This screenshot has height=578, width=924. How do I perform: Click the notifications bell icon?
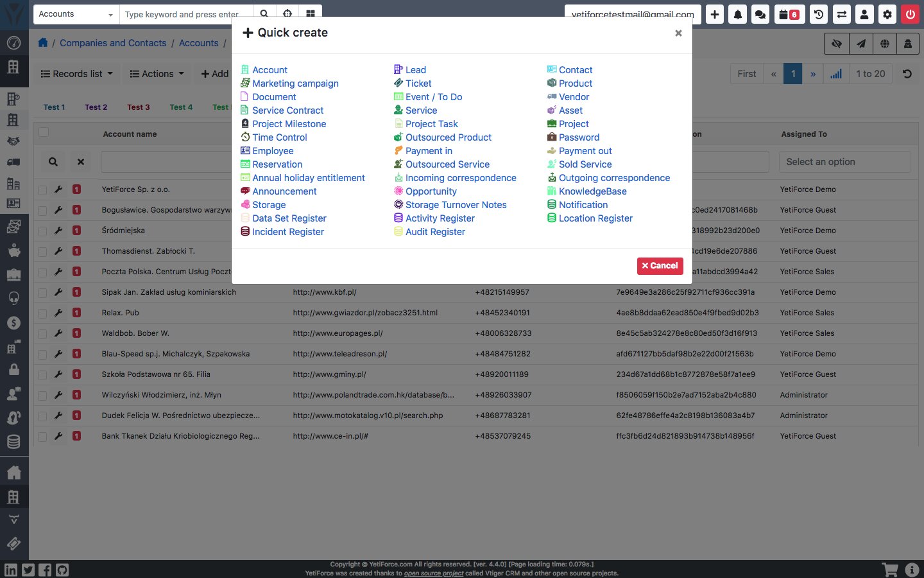coord(737,14)
